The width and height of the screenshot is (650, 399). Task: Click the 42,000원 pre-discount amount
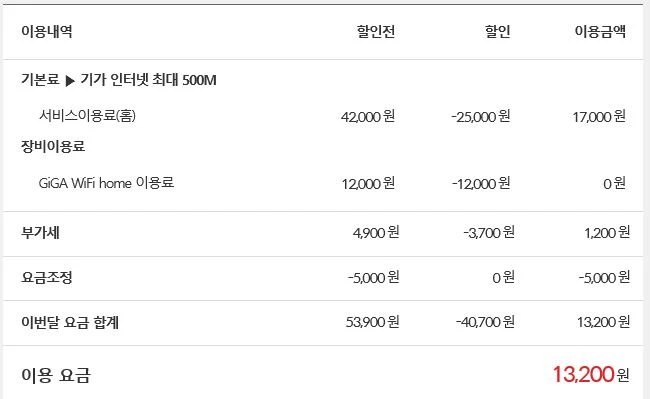click(x=368, y=116)
